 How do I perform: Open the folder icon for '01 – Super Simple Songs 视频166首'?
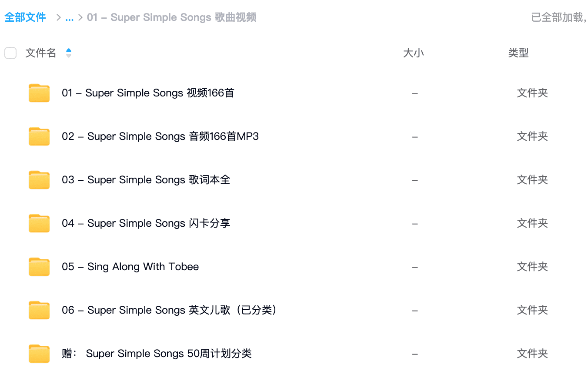point(39,93)
